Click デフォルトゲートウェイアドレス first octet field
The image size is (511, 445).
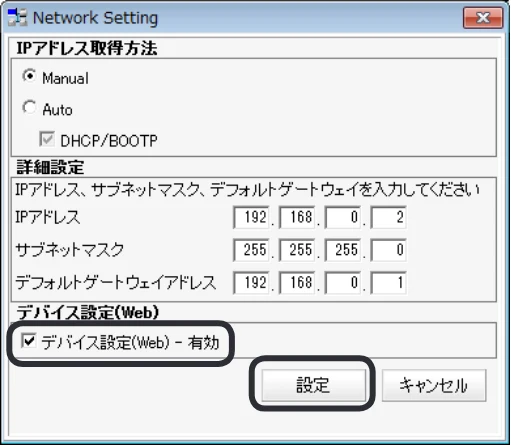click(x=251, y=283)
